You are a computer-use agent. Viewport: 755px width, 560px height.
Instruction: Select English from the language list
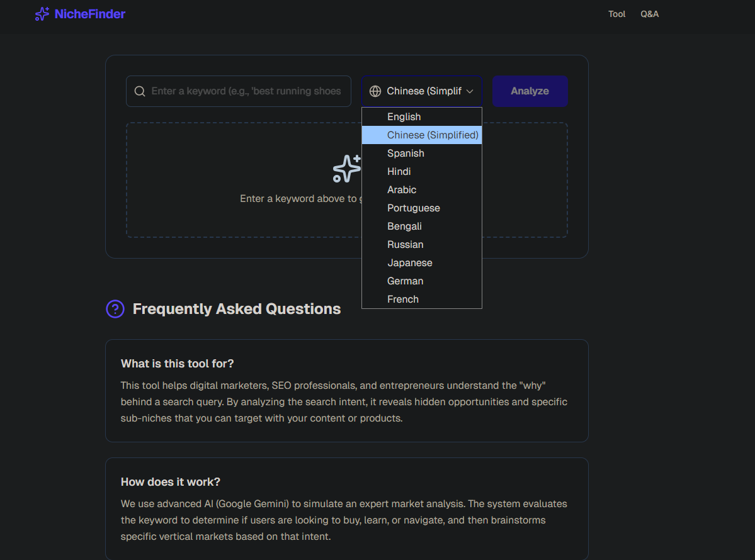[404, 117]
